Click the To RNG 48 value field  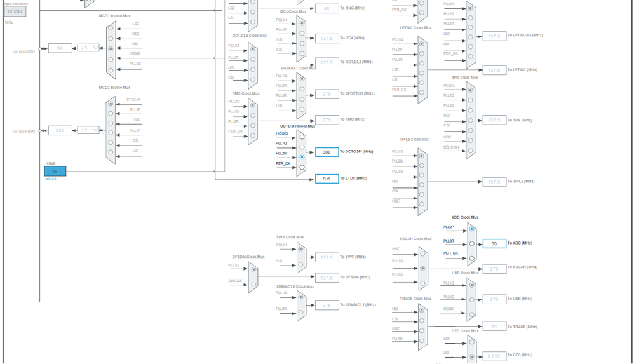[x=327, y=8]
